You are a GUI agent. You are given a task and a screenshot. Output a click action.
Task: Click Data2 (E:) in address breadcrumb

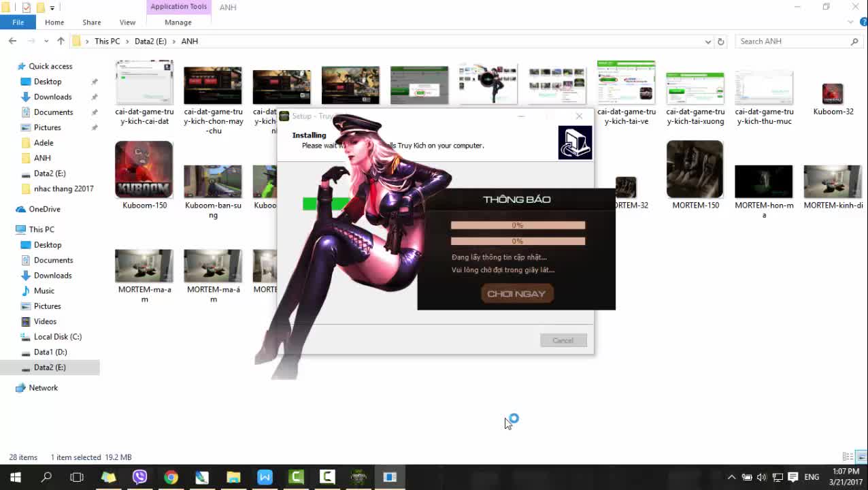click(150, 42)
